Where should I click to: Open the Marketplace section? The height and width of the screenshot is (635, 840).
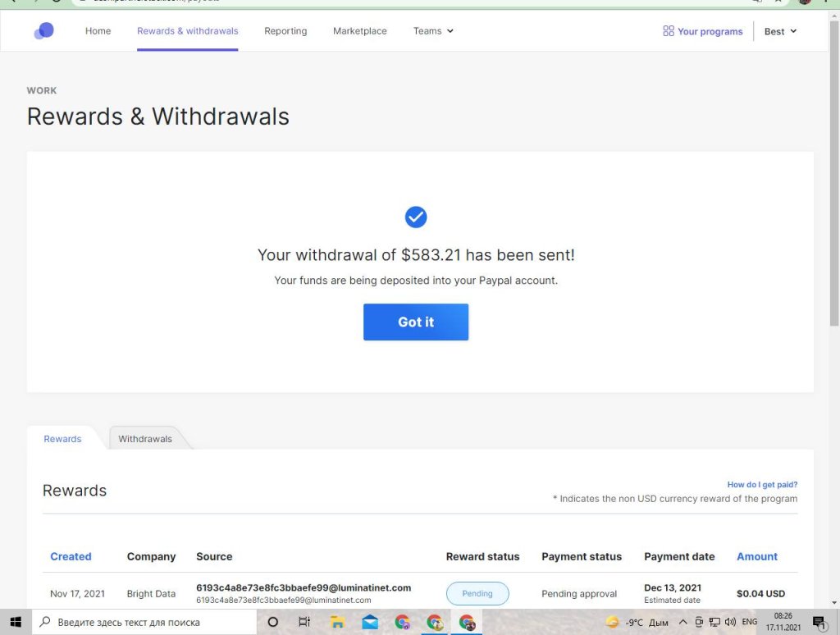360,31
